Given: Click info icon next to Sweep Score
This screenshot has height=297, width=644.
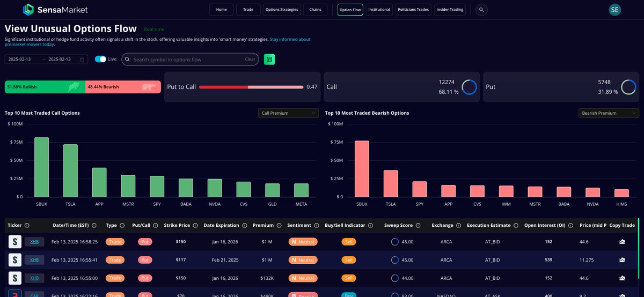Looking at the screenshot, I should click(419, 226).
